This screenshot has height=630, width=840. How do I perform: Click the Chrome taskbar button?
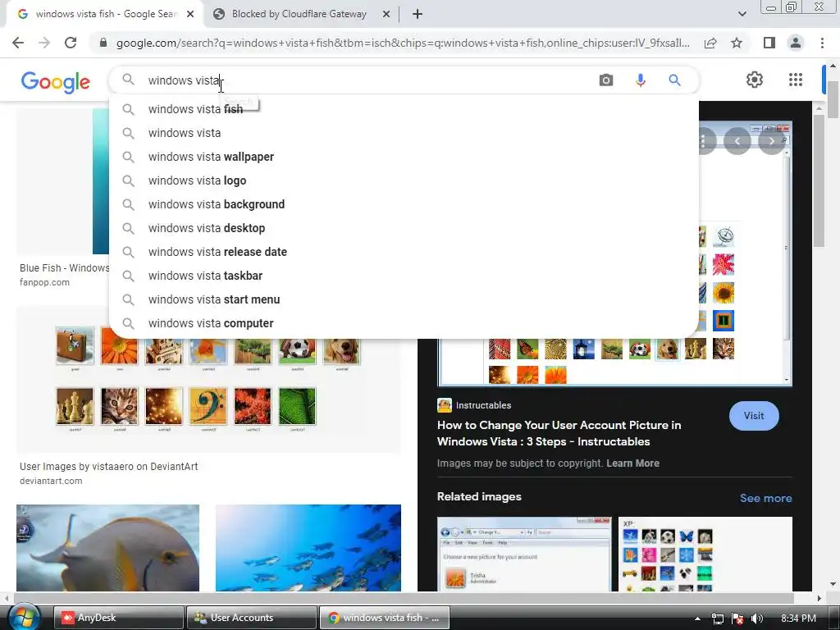pyautogui.click(x=384, y=618)
